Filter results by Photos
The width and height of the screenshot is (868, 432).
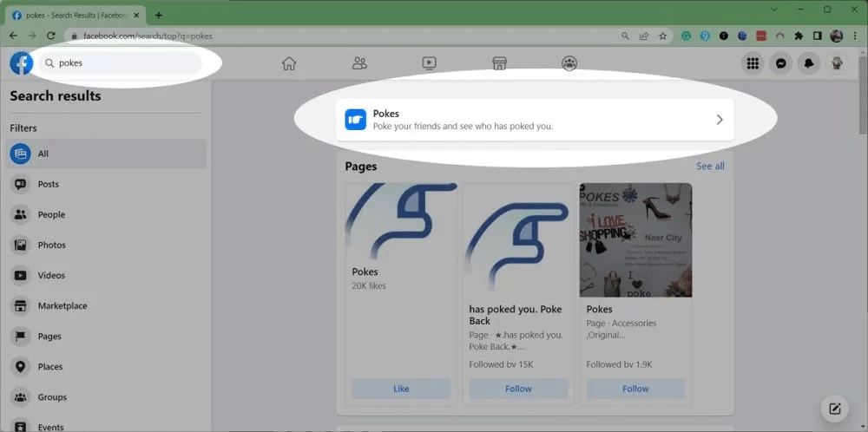tap(51, 245)
